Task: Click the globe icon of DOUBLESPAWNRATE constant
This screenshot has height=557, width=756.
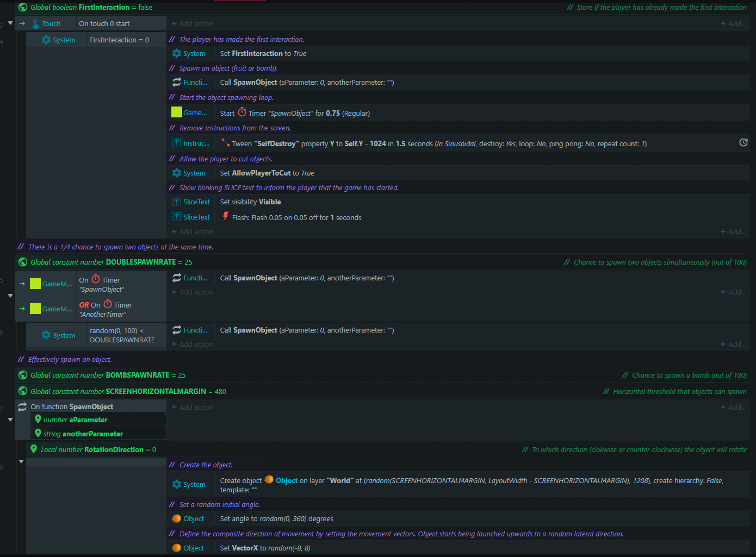Action: point(23,262)
